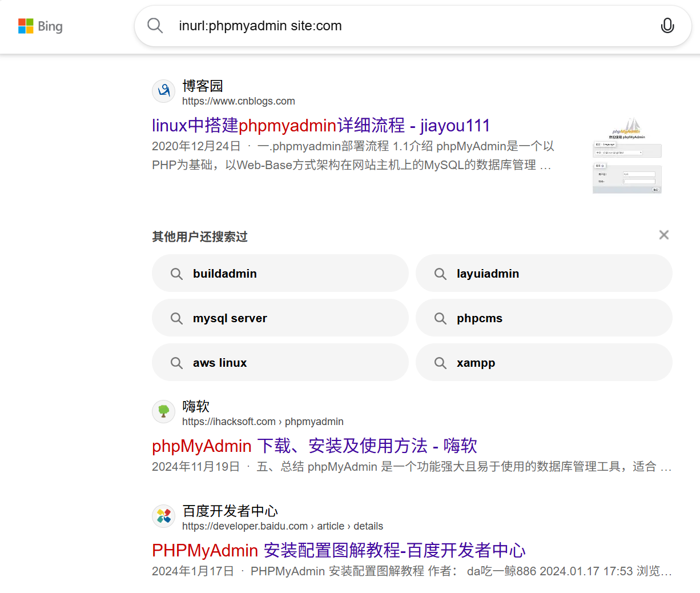Click the 嗨软 tree favicon
This screenshot has width=700, height=593.
163,411
